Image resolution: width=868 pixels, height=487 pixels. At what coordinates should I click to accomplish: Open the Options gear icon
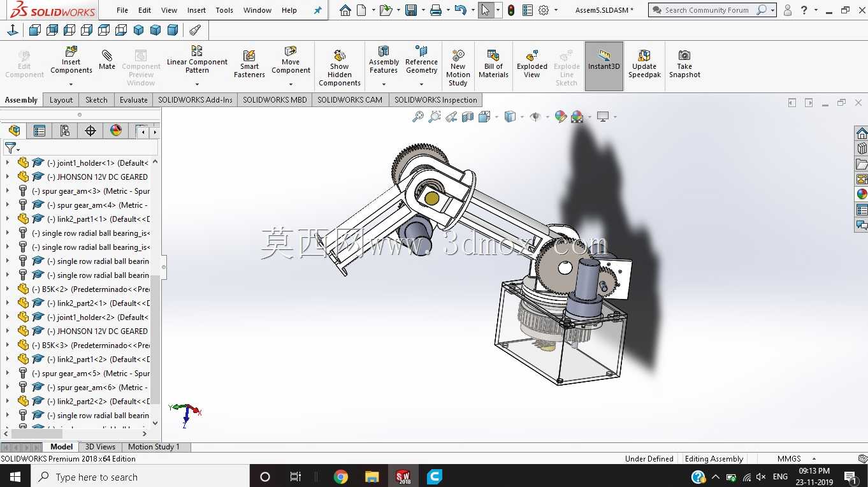(x=544, y=10)
